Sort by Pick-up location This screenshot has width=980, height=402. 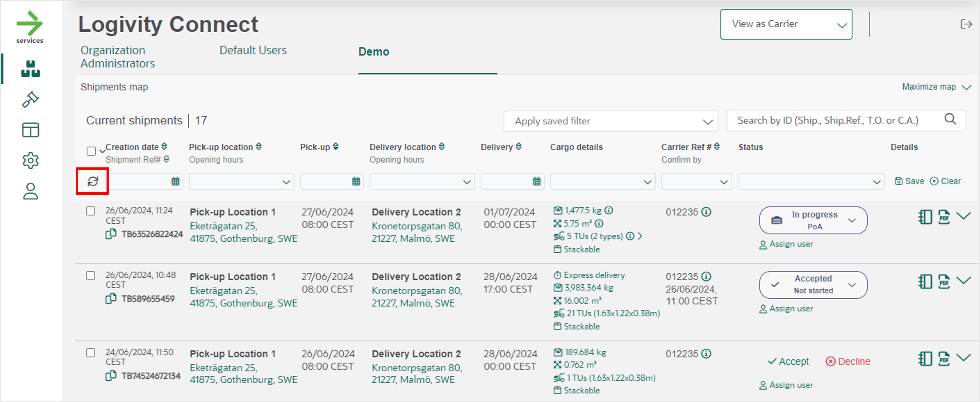(259, 146)
